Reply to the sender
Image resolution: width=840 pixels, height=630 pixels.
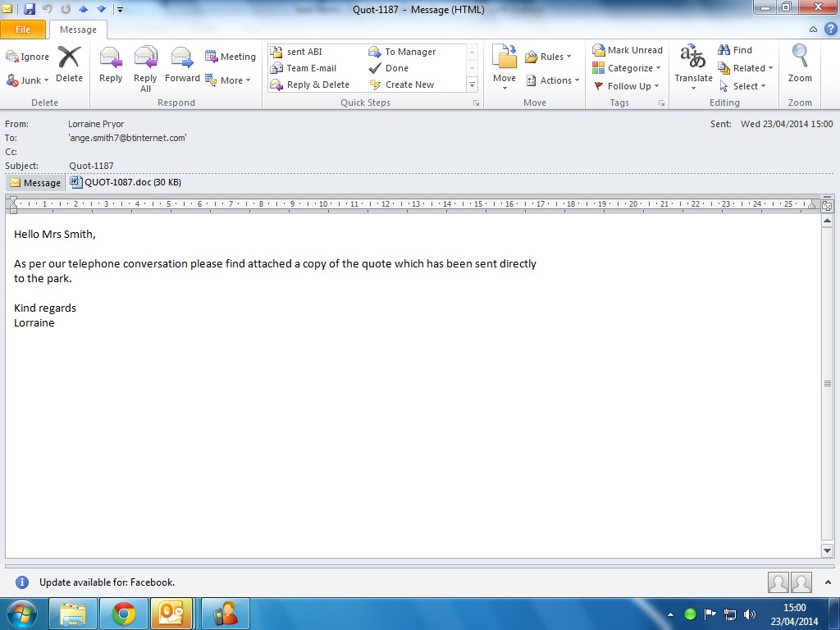tap(111, 65)
